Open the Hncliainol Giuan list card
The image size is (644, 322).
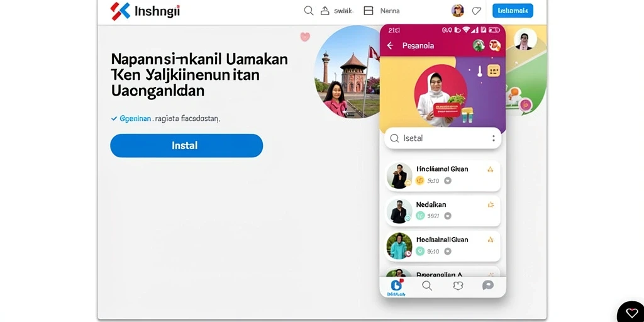coord(443,175)
